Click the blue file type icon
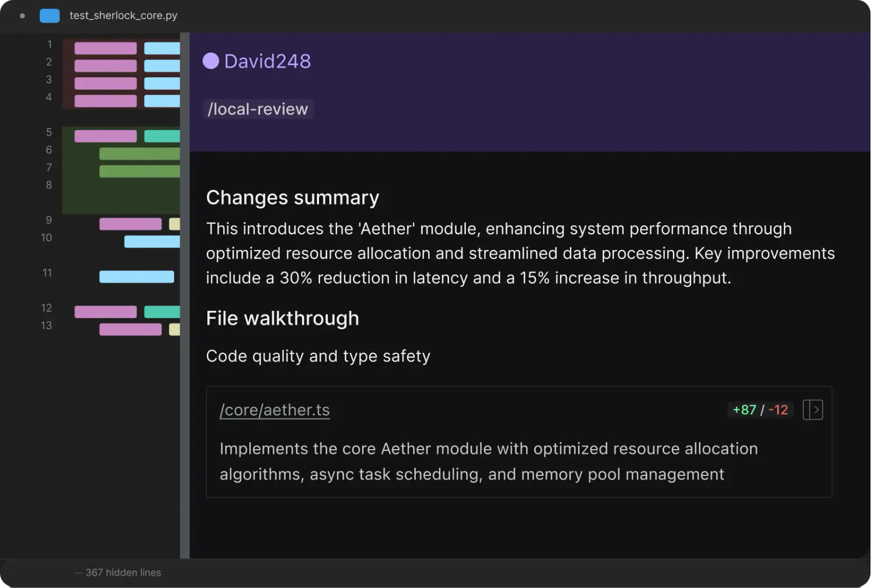This screenshot has width=871, height=588. click(50, 16)
